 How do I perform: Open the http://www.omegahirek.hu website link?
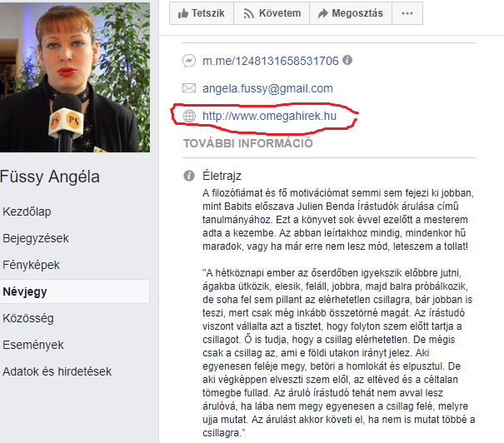269,116
